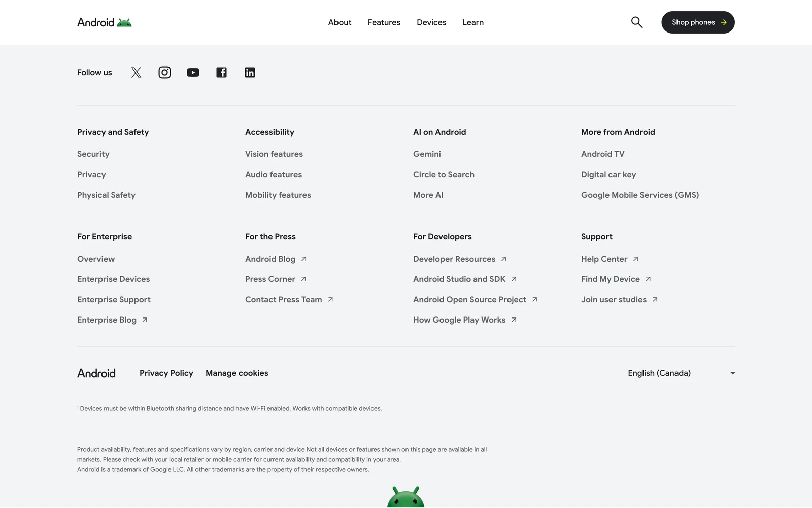Open the Vision features link
The height and width of the screenshot is (508, 812).
point(274,154)
